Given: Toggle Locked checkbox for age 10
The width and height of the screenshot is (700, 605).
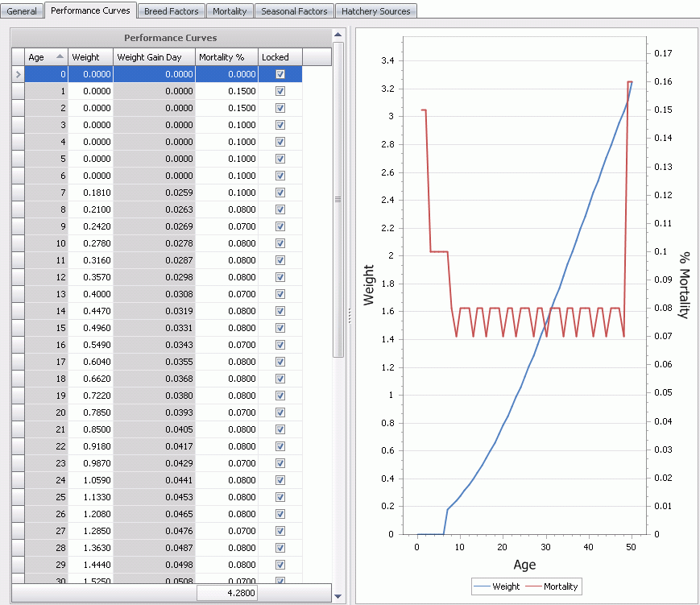Looking at the screenshot, I should click(x=280, y=243).
